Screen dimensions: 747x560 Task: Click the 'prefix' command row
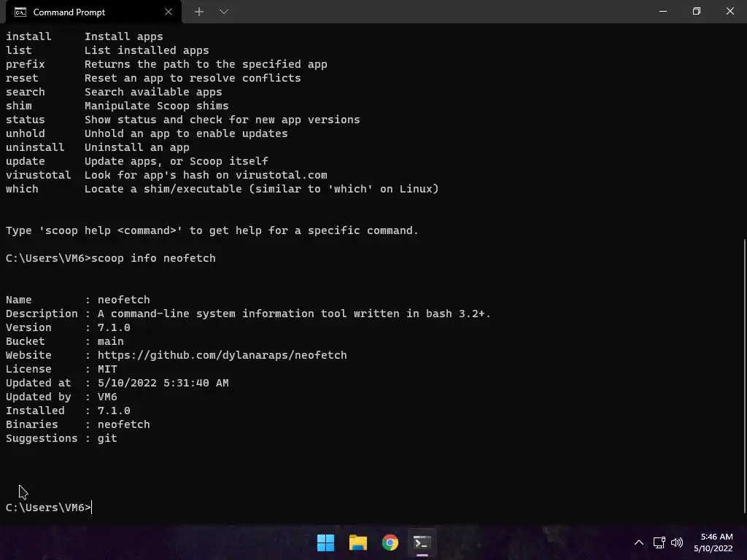click(x=166, y=64)
